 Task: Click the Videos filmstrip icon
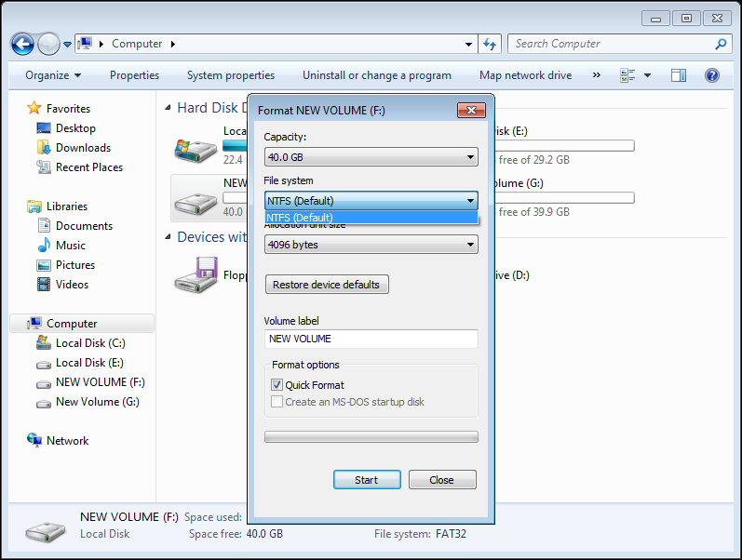click(44, 285)
